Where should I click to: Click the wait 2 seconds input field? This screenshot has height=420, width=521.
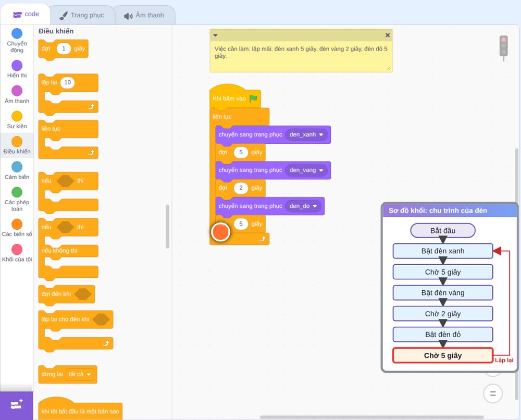coord(241,188)
